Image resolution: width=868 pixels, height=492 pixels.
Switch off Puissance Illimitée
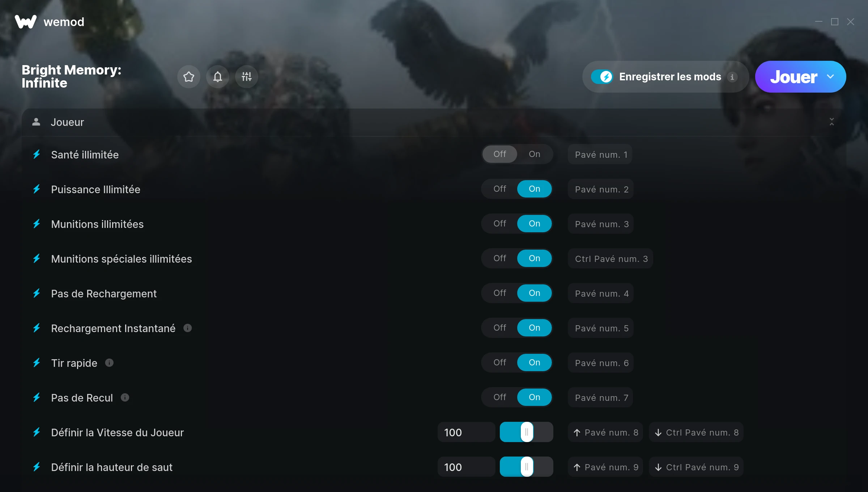[500, 189]
